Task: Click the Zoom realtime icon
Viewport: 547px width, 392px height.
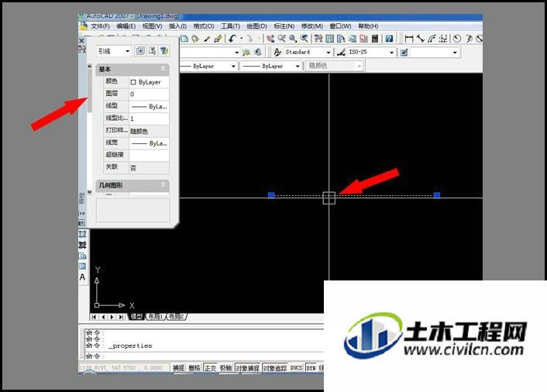Action: (281, 39)
